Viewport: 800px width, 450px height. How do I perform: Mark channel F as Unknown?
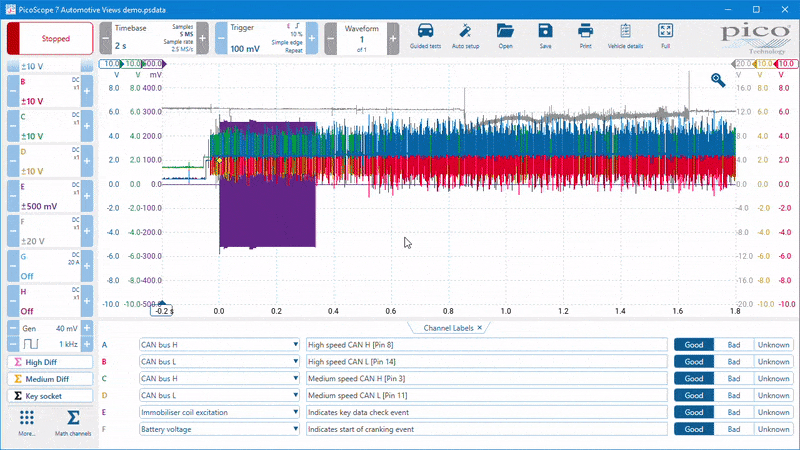pyautogui.click(x=773, y=429)
